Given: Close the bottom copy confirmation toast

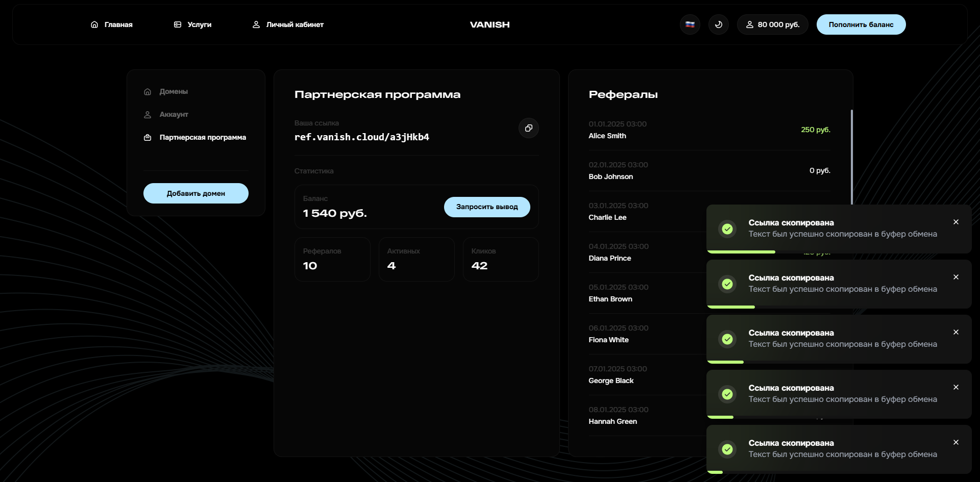Looking at the screenshot, I should point(956,442).
